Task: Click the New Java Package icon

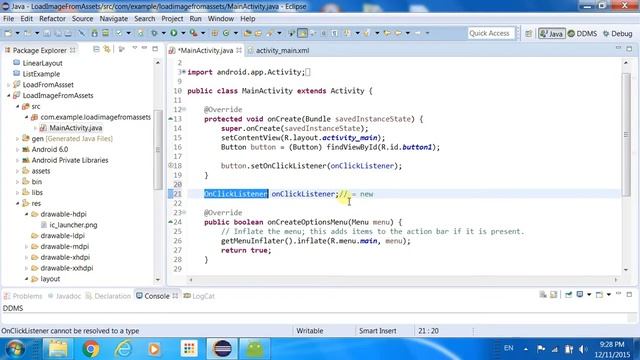Action: click(215, 33)
